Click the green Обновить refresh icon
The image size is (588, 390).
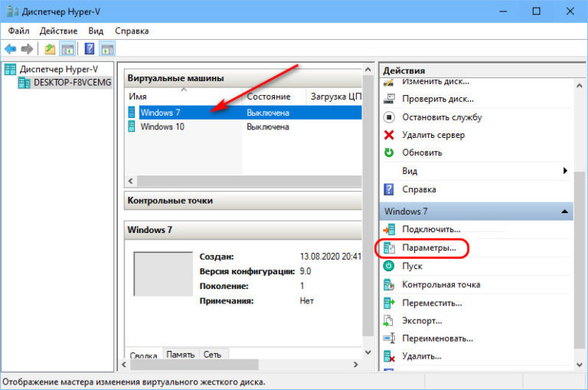[389, 152]
